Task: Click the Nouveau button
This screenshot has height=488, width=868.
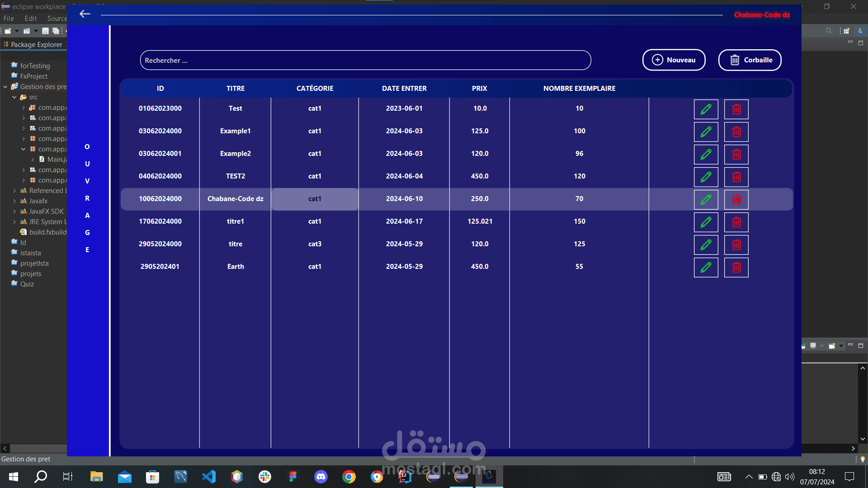Action: [x=674, y=60]
